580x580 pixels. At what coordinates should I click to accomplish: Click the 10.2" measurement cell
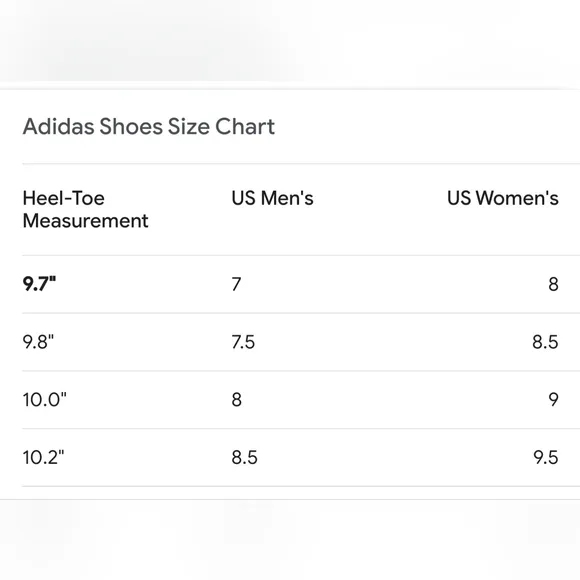tap(43, 458)
